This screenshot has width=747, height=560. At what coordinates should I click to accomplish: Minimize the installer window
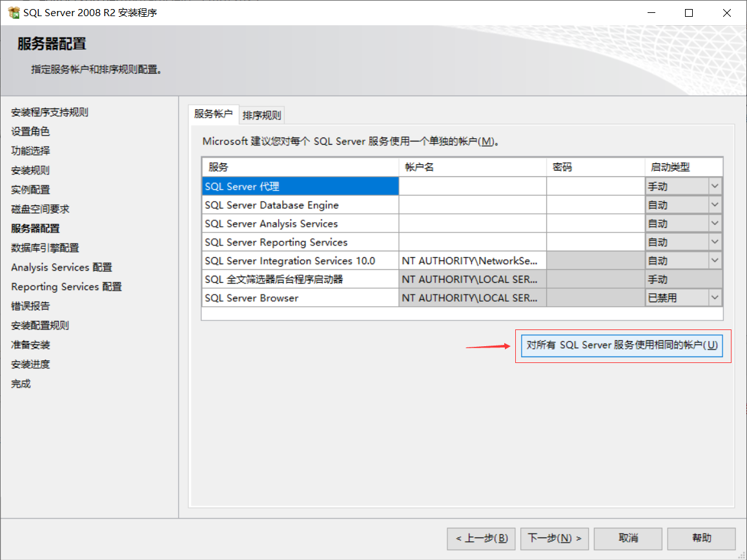(651, 13)
